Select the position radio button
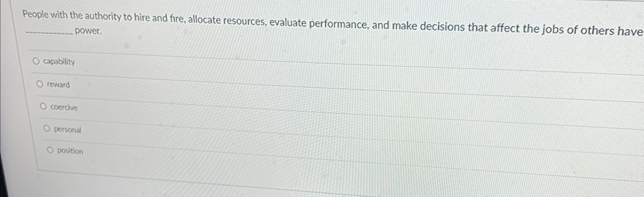This screenshot has width=644, height=197. click(50, 150)
